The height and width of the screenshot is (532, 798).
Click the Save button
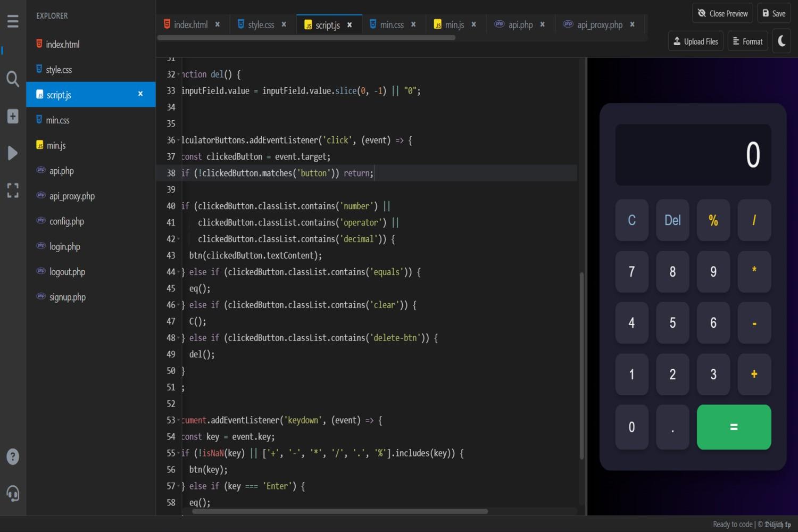coord(774,13)
